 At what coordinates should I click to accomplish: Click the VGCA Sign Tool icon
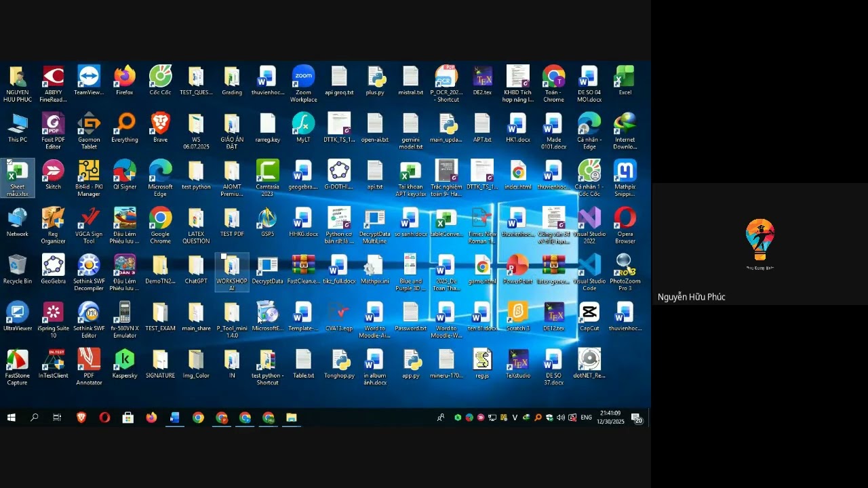click(x=89, y=226)
